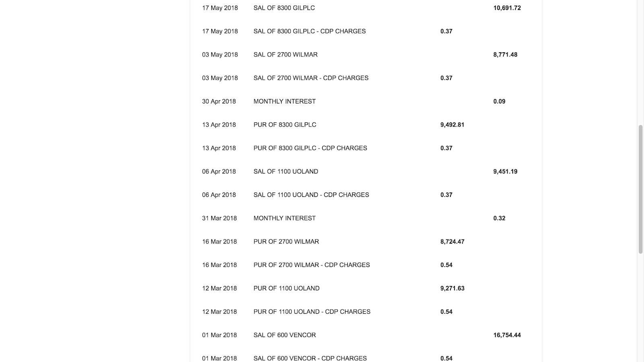The image size is (644, 362).
Task: Click the SAL OF 1100 UOLAND description
Action: tap(286, 172)
